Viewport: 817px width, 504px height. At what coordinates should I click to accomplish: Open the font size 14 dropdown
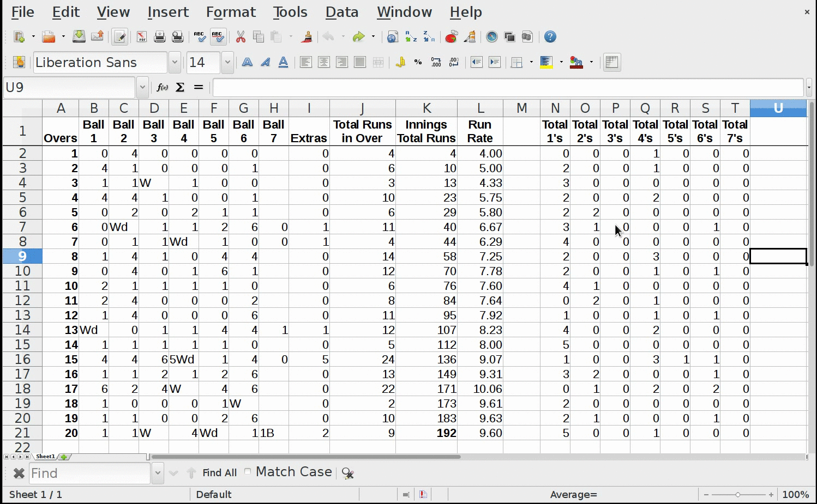tap(227, 63)
